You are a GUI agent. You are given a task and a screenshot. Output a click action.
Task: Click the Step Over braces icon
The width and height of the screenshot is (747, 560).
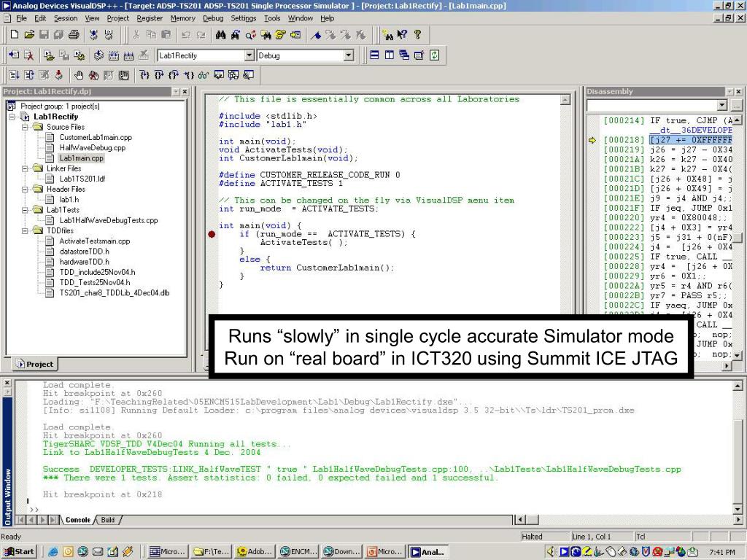point(159,75)
